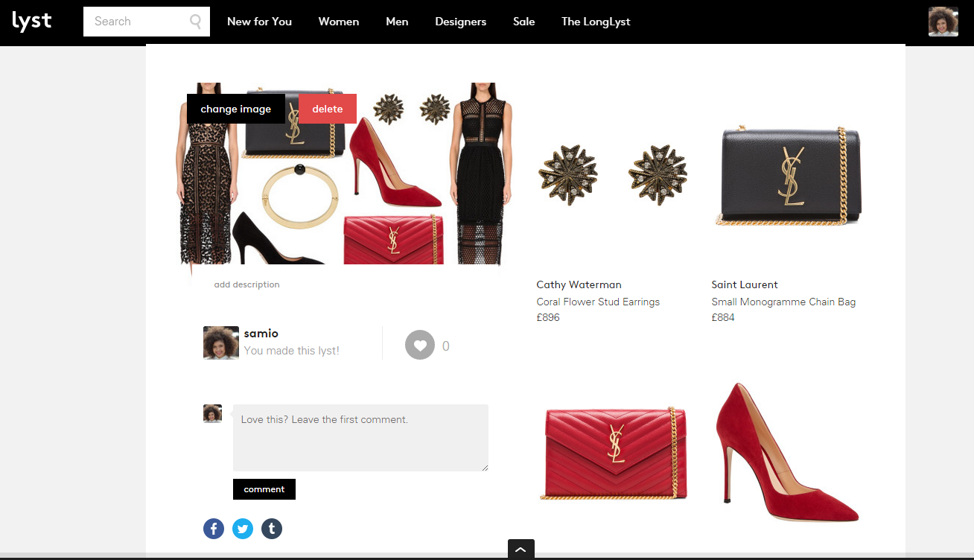The height and width of the screenshot is (560, 974).
Task: Click Small Monogramme Chain Bag title
Action: point(783,302)
